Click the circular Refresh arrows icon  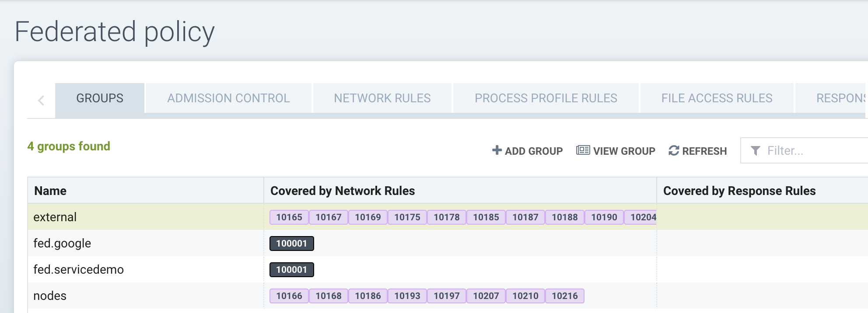[674, 150]
